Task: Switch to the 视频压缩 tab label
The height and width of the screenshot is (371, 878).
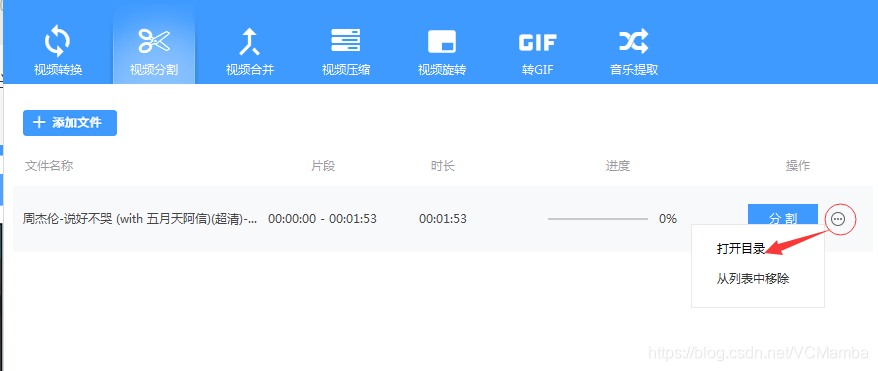Action: pyautogui.click(x=345, y=70)
